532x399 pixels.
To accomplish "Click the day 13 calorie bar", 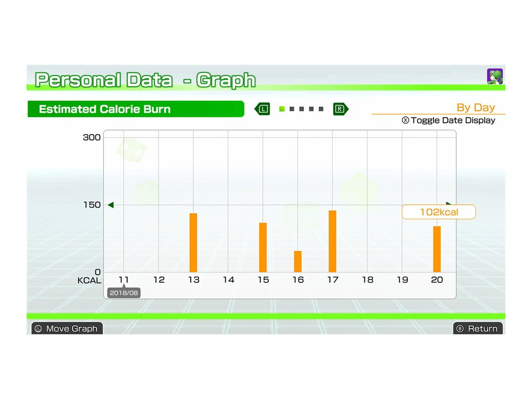I will click(x=193, y=243).
